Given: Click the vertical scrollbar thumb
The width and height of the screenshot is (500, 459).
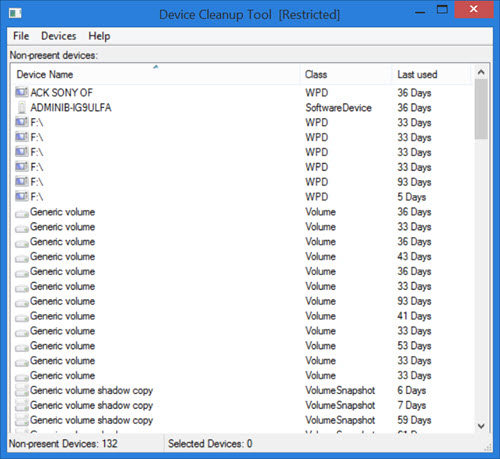Looking at the screenshot, I should tap(481, 109).
